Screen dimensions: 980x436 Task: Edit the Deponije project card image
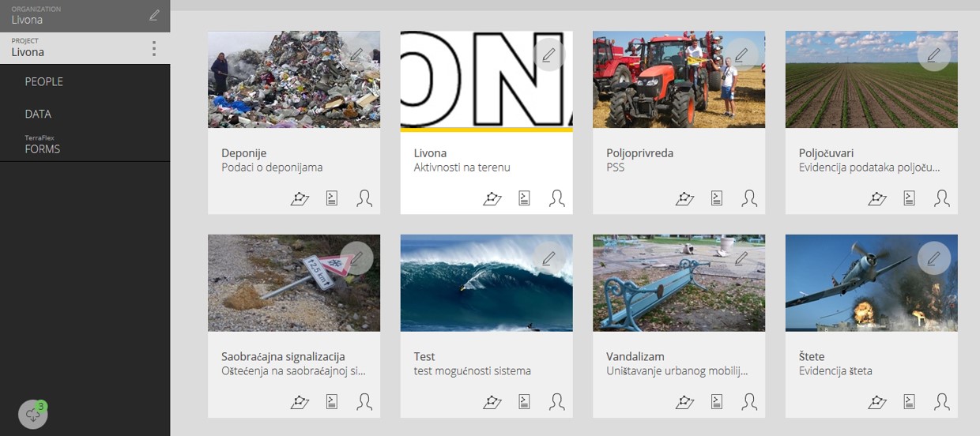pos(356,54)
